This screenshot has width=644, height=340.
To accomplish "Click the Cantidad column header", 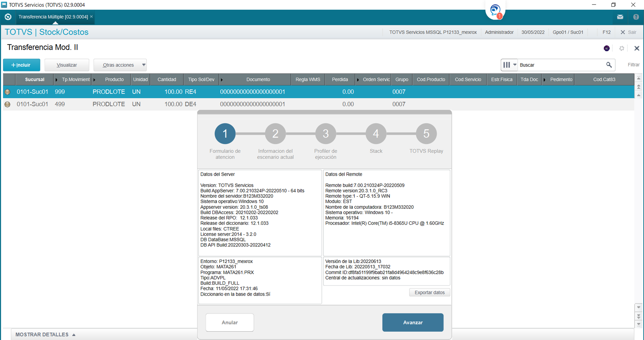I will (x=167, y=80).
